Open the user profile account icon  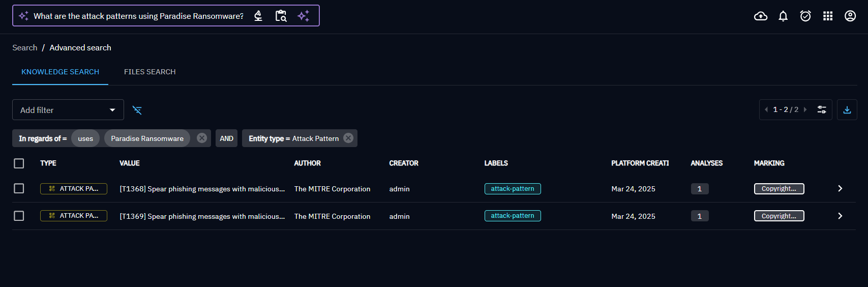tap(850, 16)
